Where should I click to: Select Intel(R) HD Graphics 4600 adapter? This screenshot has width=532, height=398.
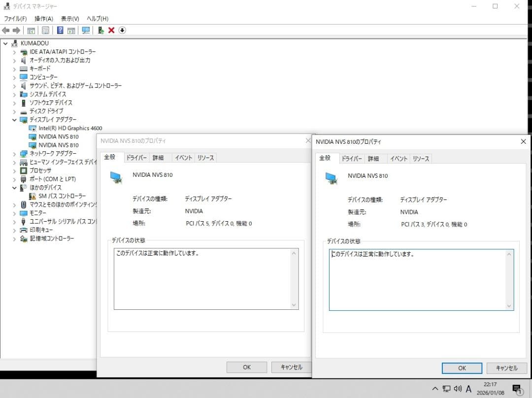click(x=70, y=128)
